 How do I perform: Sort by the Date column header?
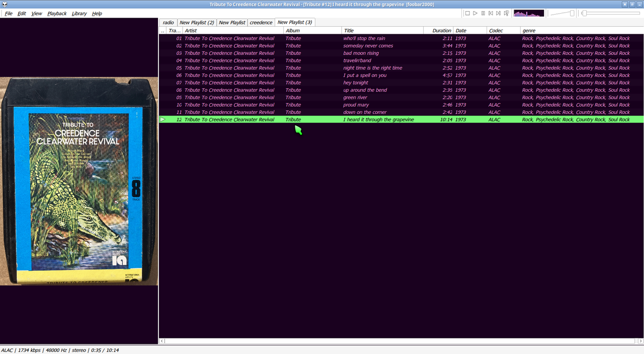point(470,31)
